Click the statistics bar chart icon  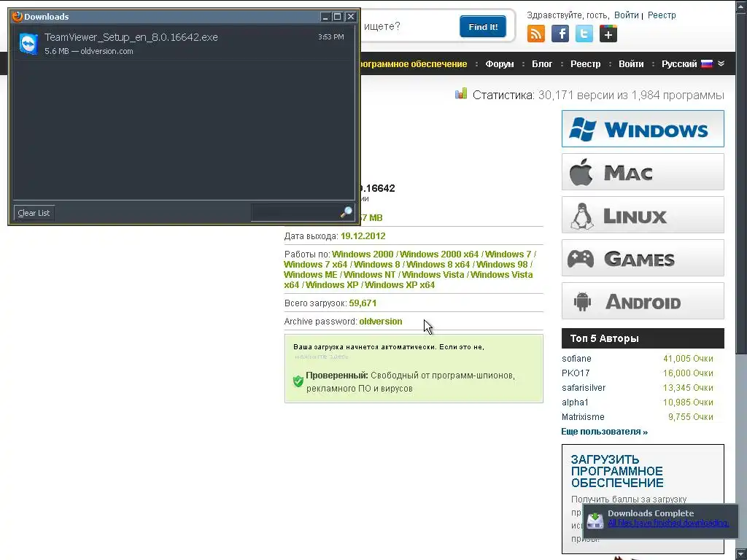(461, 94)
